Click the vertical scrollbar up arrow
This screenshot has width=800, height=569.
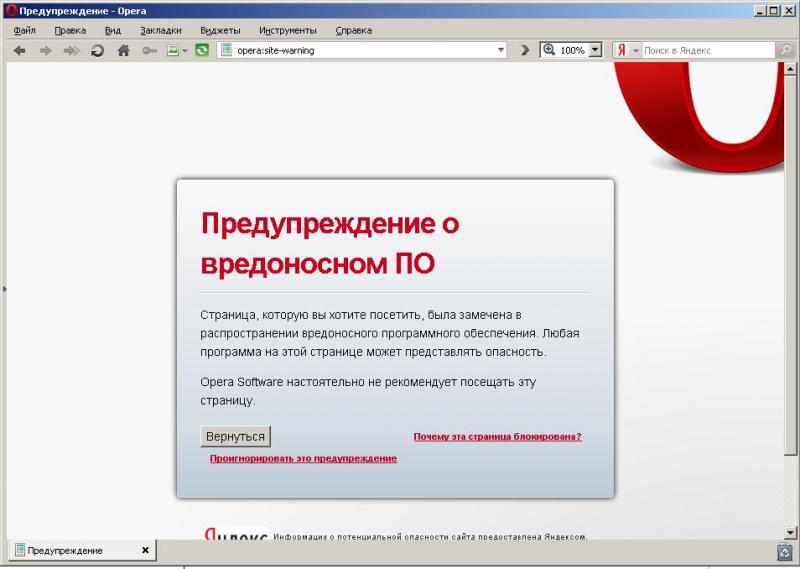point(790,68)
